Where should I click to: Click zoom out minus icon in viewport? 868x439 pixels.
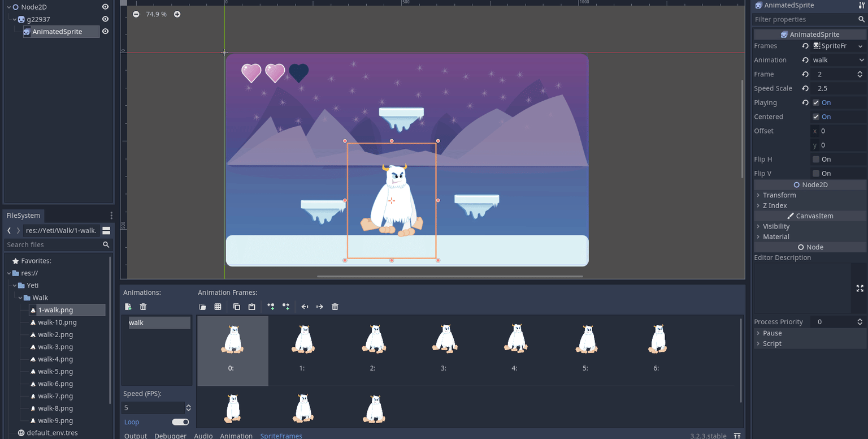pyautogui.click(x=136, y=14)
